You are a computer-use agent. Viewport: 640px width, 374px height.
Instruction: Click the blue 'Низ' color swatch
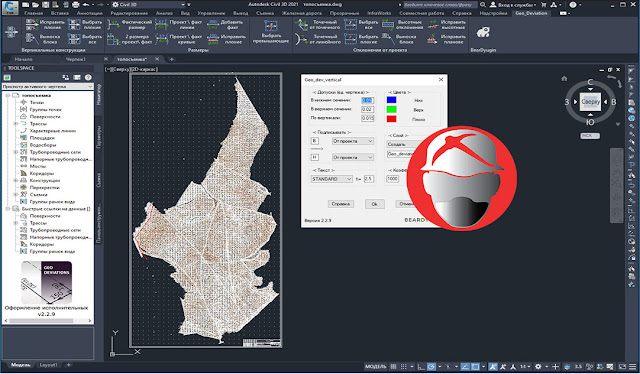(x=391, y=100)
